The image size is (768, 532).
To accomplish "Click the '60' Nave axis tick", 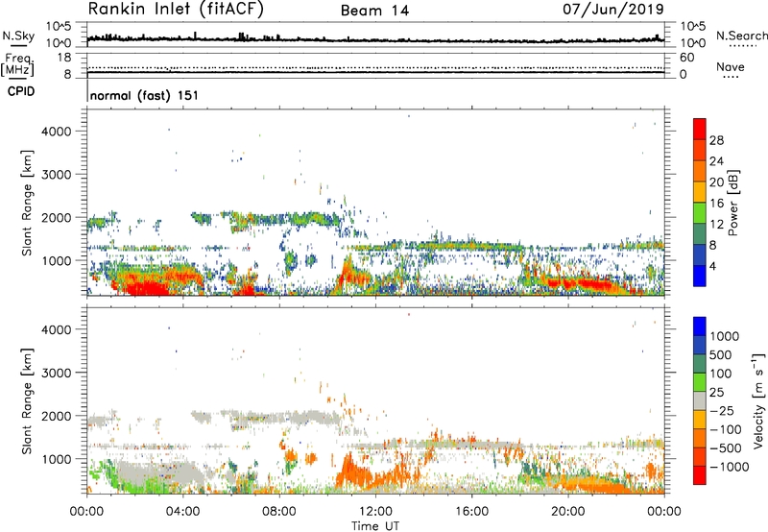I will [687, 58].
